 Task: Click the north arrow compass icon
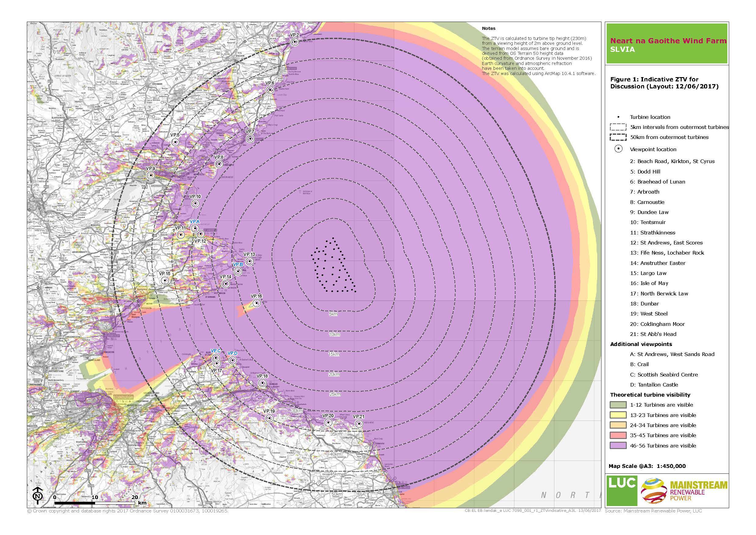click(38, 496)
